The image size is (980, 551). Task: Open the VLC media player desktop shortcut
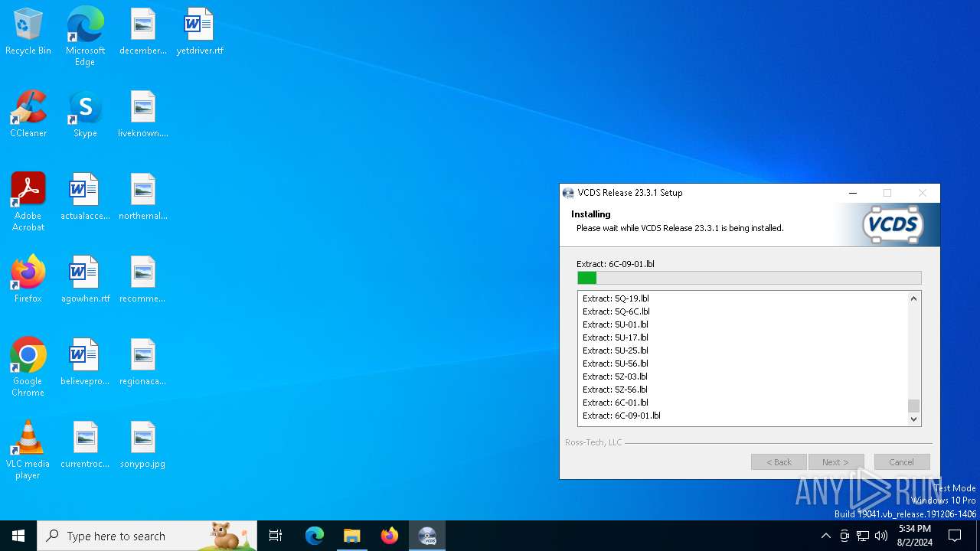click(28, 450)
